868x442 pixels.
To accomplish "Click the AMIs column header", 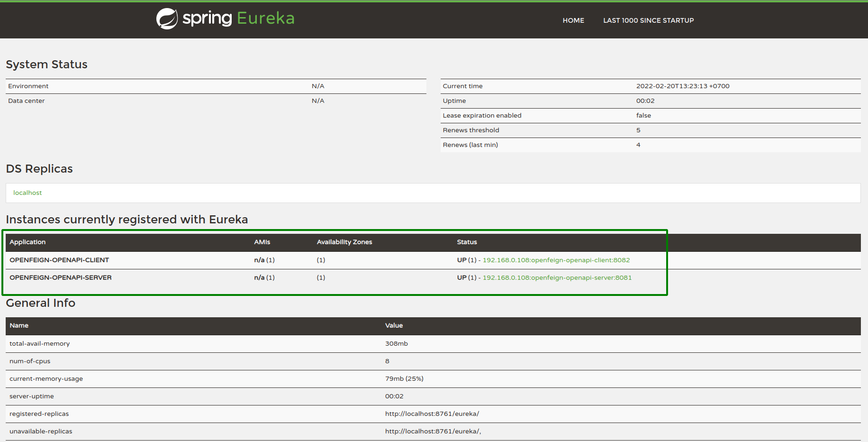I will tap(262, 242).
